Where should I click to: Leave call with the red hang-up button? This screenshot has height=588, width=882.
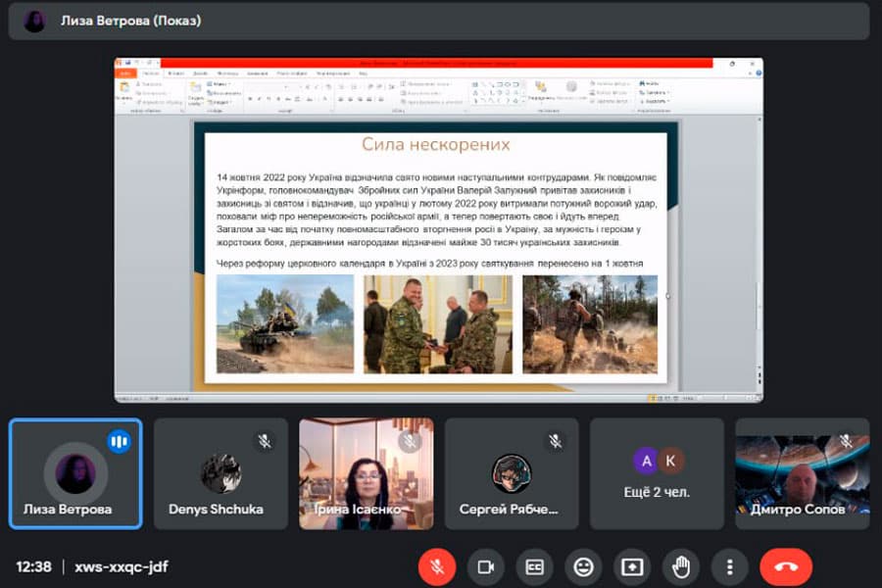coord(785,566)
